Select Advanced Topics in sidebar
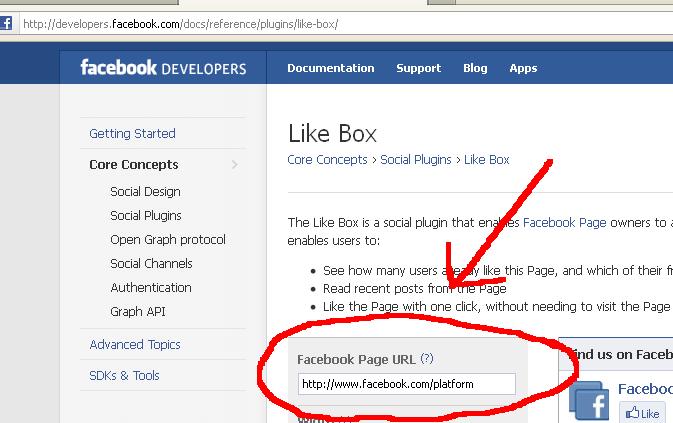This screenshot has width=673, height=423. tap(135, 344)
